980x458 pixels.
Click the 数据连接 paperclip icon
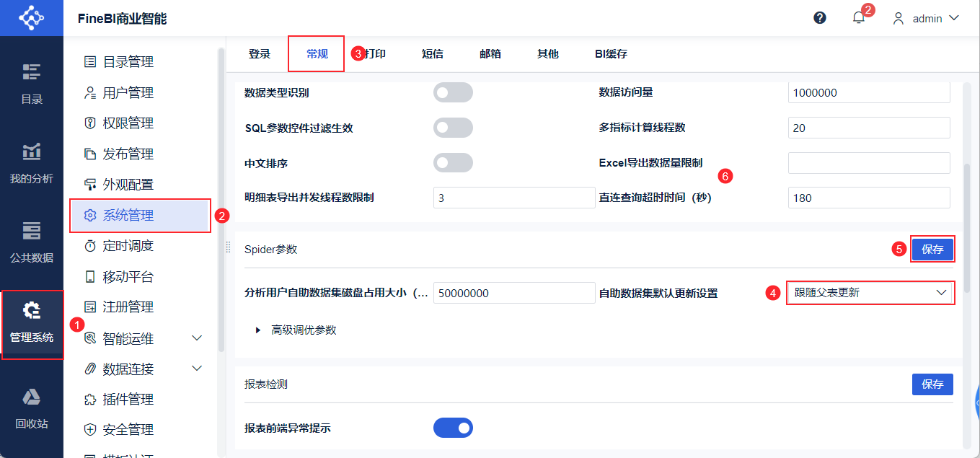pos(90,369)
